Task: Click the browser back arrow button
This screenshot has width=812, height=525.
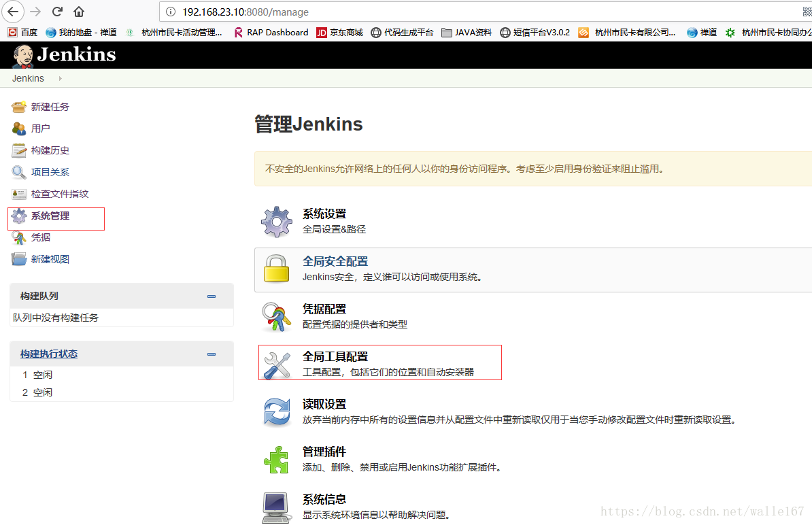Action: click(x=13, y=12)
